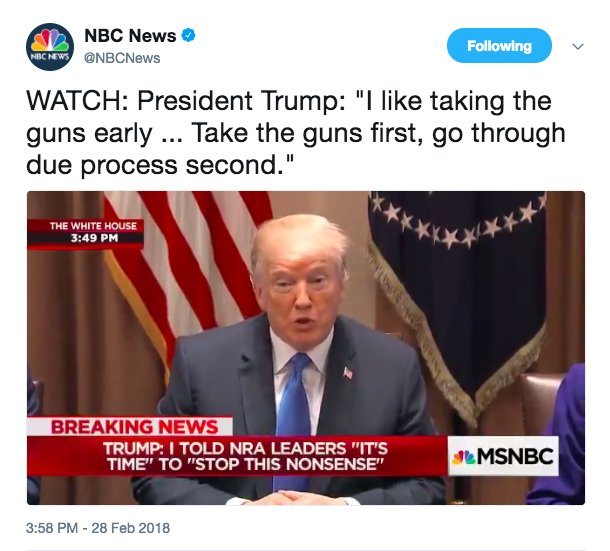Toggle the Following button
The height and width of the screenshot is (551, 610).
499,46
